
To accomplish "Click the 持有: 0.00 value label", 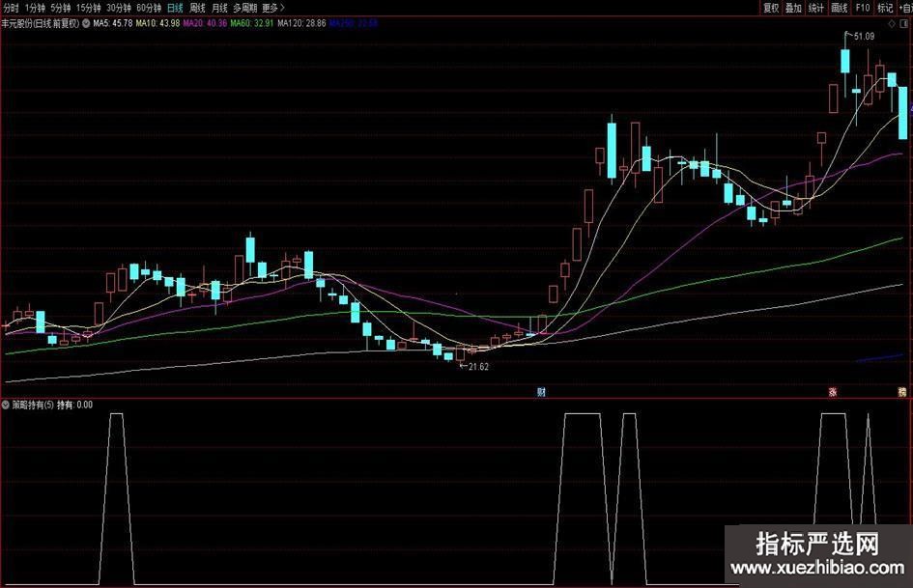I will 75,405.
